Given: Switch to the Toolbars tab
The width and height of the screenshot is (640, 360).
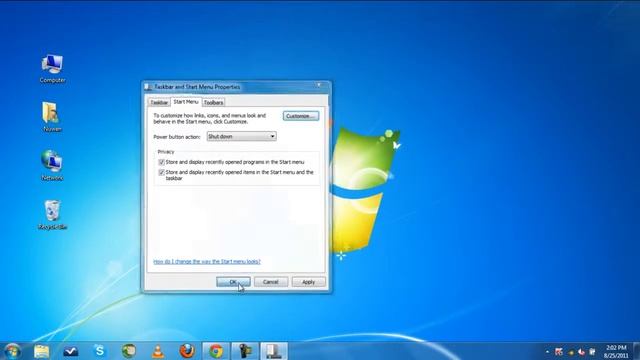Looking at the screenshot, I should click(213, 102).
